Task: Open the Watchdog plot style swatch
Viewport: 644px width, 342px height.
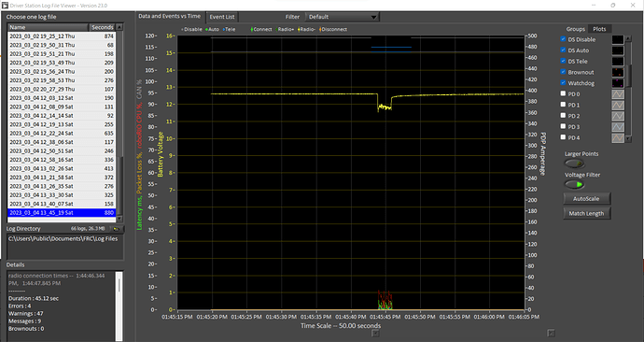Action: [618, 83]
